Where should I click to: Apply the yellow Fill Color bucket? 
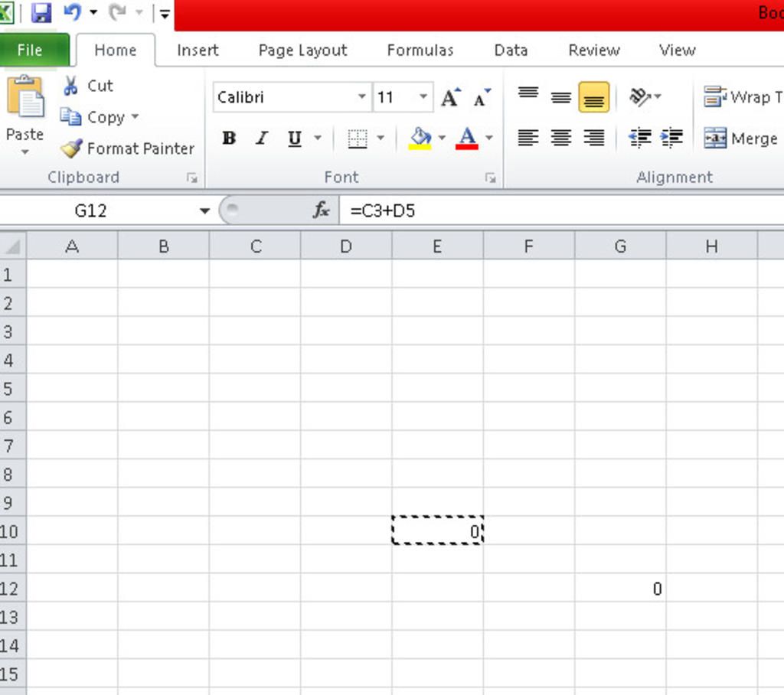(420, 138)
